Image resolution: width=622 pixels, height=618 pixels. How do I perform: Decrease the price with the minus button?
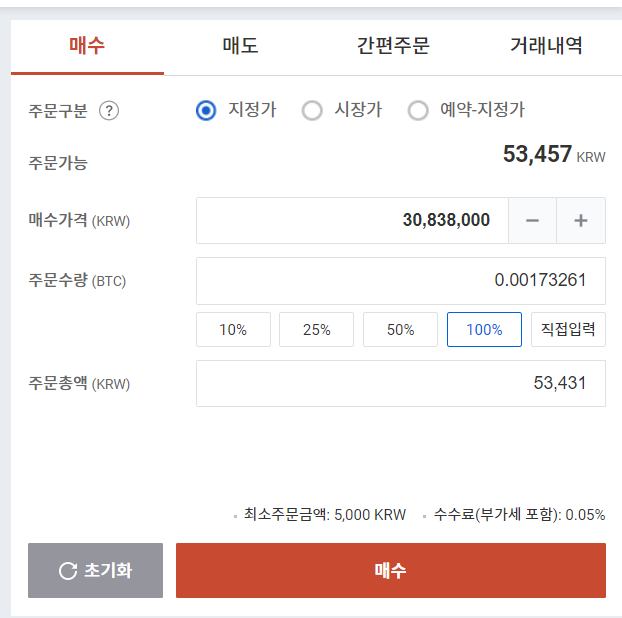pyautogui.click(x=532, y=221)
